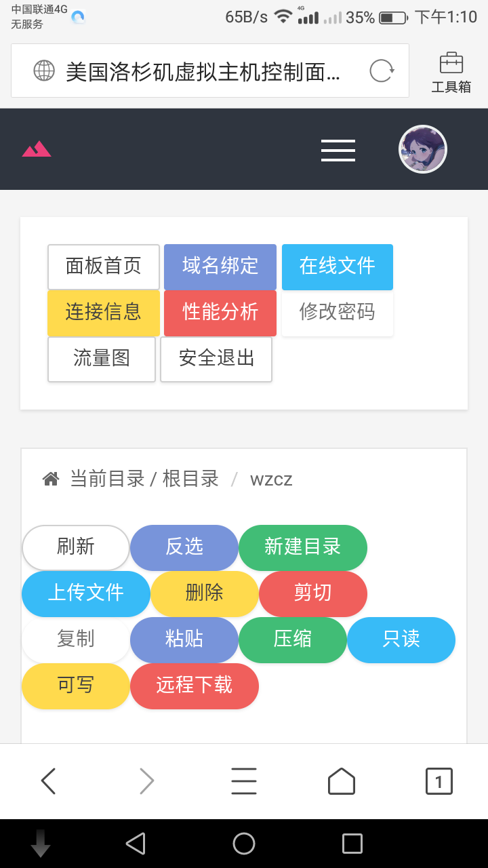Open the tabs counter showing 1

tap(439, 781)
